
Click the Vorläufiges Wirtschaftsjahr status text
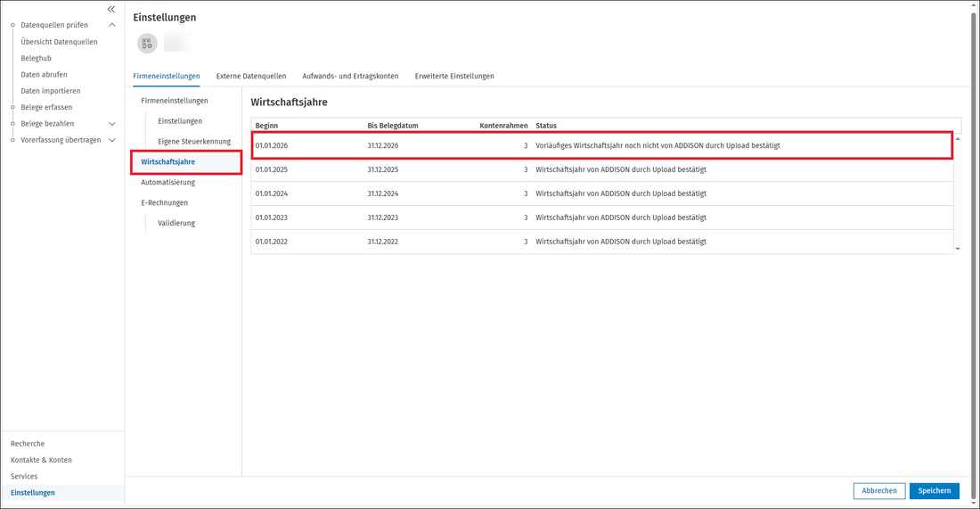(657, 145)
